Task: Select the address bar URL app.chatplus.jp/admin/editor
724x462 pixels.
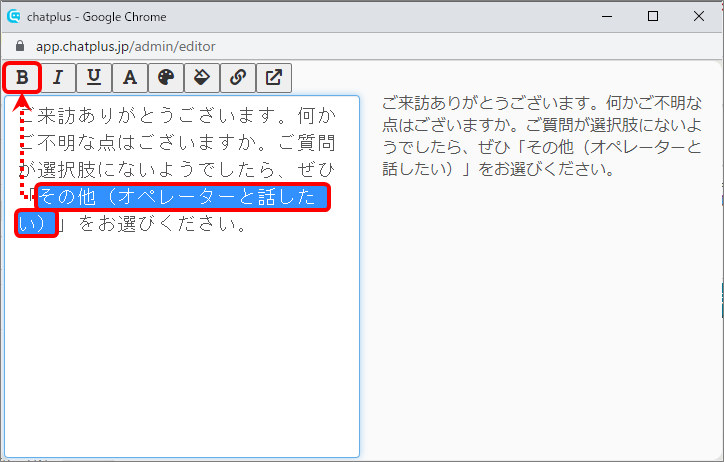Action: 126,46
